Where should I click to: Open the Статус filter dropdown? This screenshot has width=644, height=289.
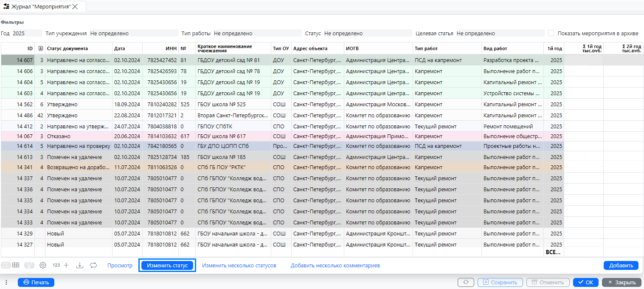click(367, 33)
